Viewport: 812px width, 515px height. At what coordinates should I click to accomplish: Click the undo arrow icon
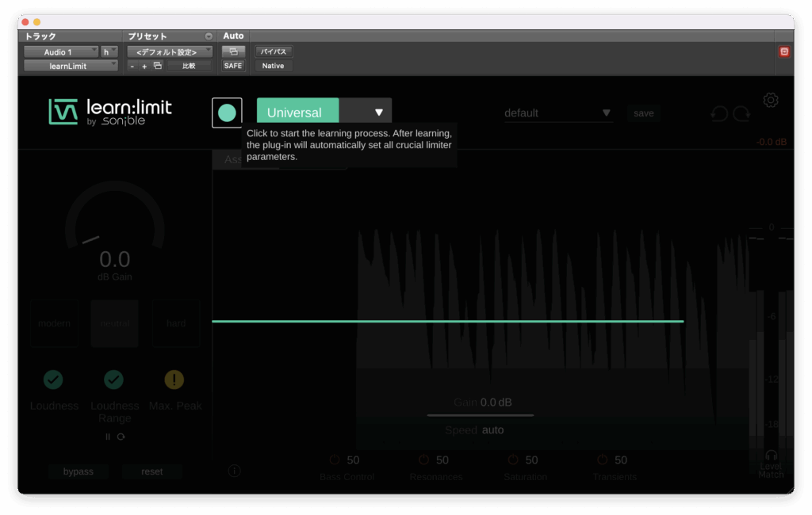(x=718, y=113)
